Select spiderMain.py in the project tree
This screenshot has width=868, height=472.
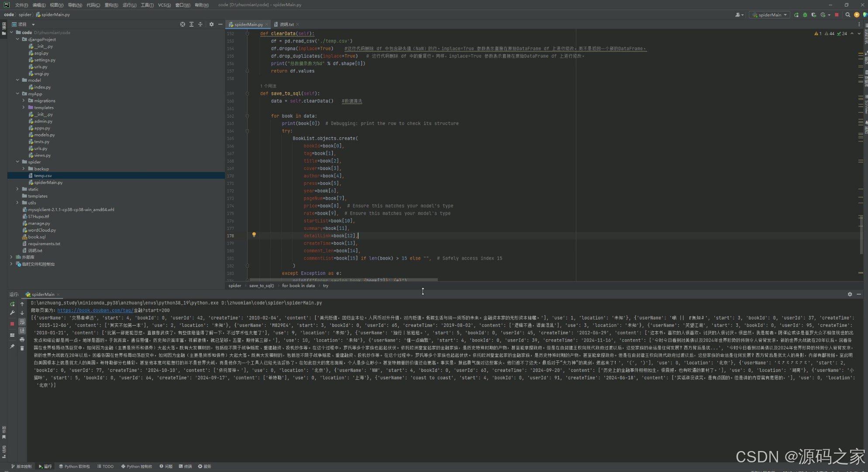tap(48, 183)
